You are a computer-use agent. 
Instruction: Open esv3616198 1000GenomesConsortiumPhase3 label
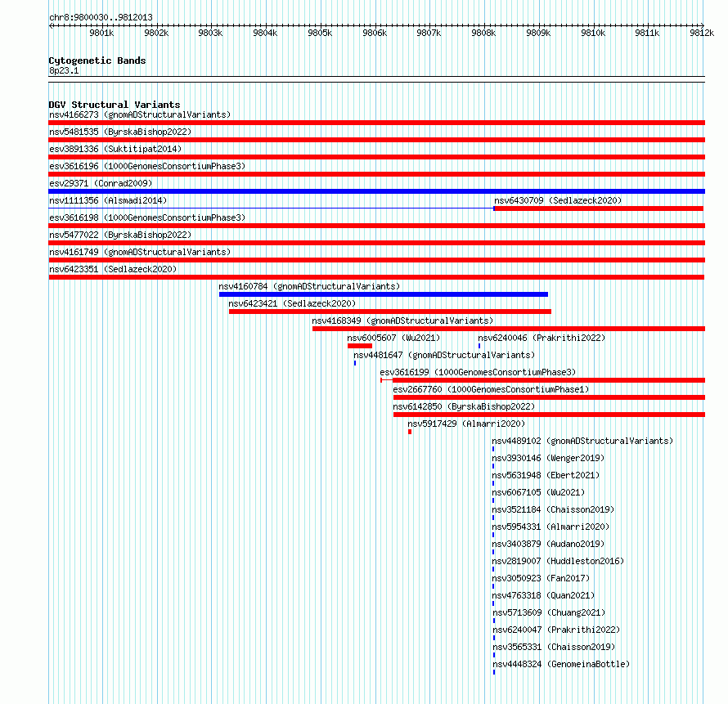[x=147, y=217]
